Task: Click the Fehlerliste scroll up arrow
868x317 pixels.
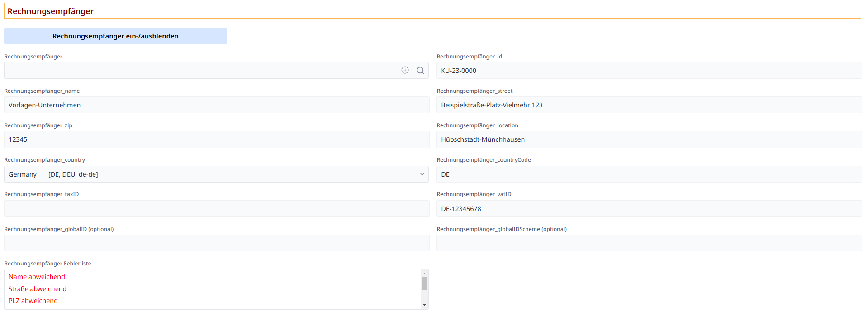Action: (424, 274)
